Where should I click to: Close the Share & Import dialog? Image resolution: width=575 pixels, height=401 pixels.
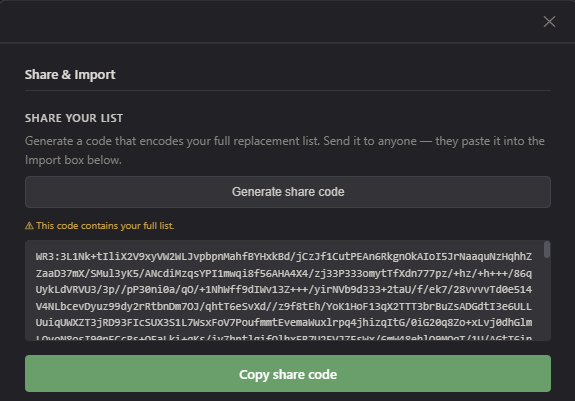(x=549, y=22)
